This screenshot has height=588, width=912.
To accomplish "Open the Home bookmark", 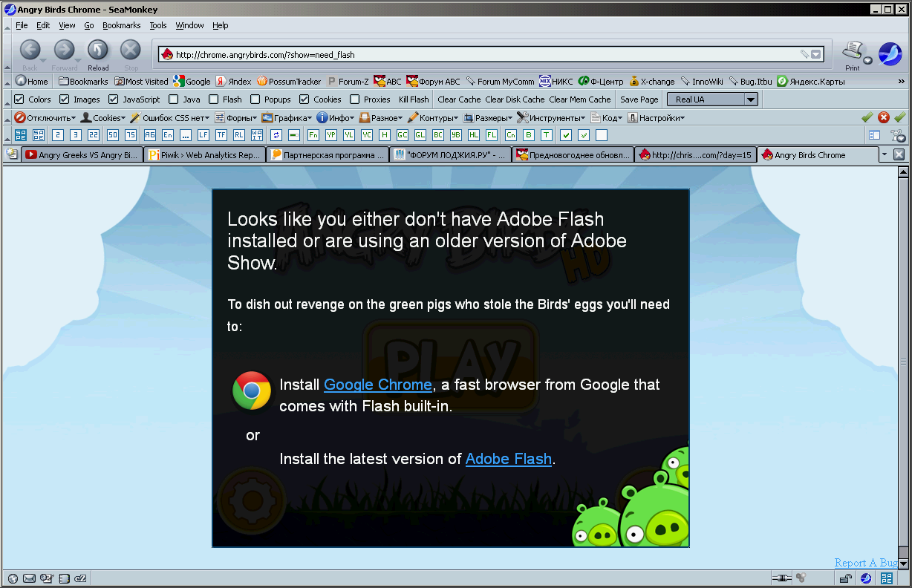I will [x=31, y=81].
